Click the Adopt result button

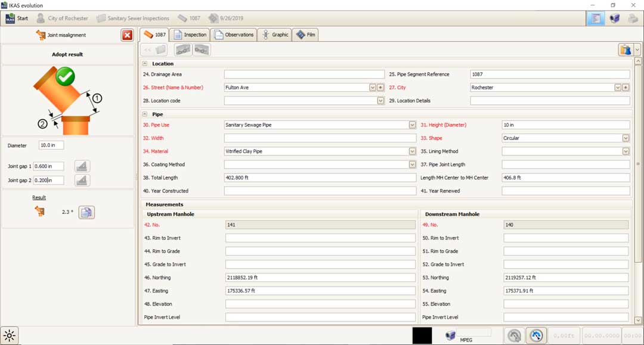[67, 54]
